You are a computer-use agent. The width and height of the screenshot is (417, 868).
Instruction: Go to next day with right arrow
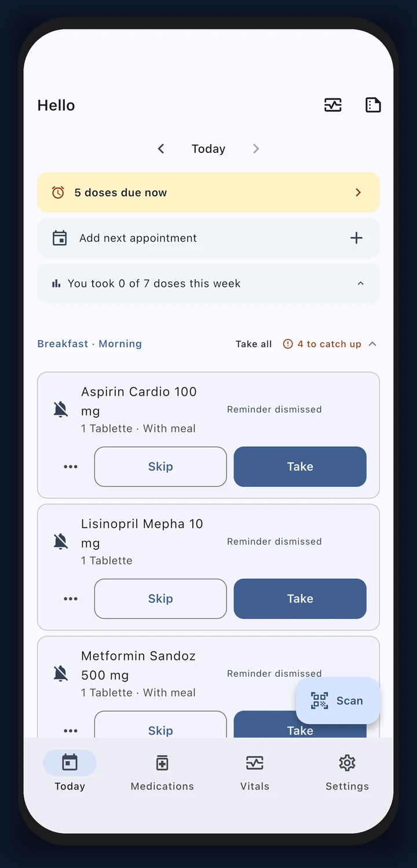point(256,149)
